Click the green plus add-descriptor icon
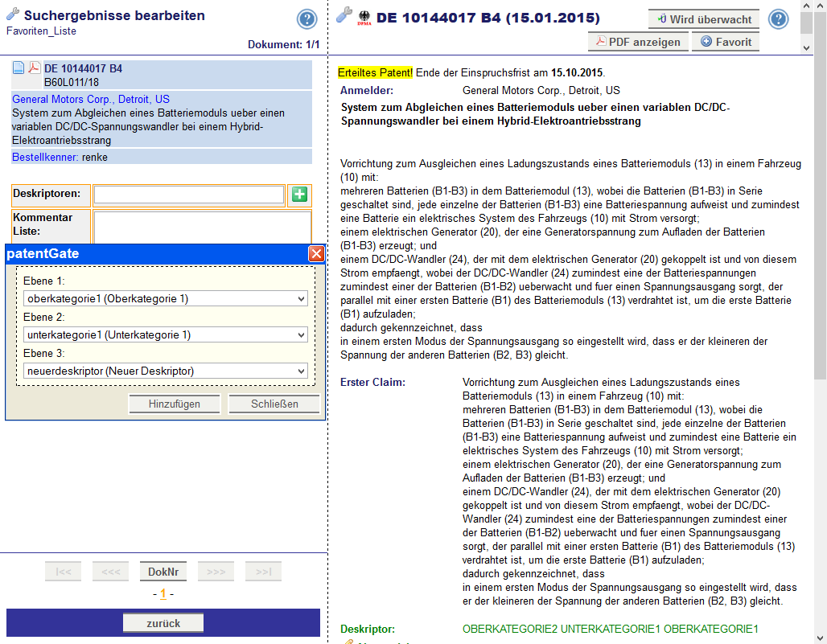The height and width of the screenshot is (644, 827). (299, 195)
